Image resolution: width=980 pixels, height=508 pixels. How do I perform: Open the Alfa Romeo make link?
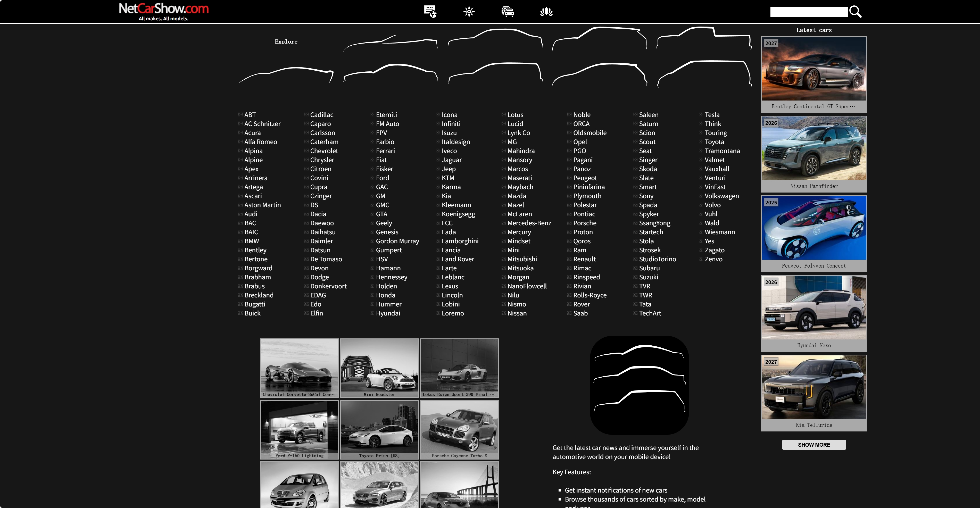click(x=261, y=142)
